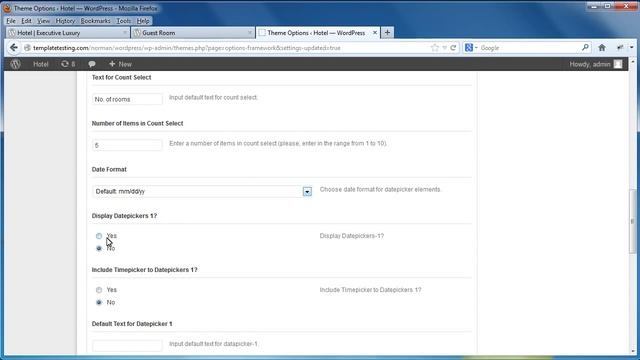Open the Firefox home page icon
This screenshot has width=640, height=360.
[x=602, y=48]
